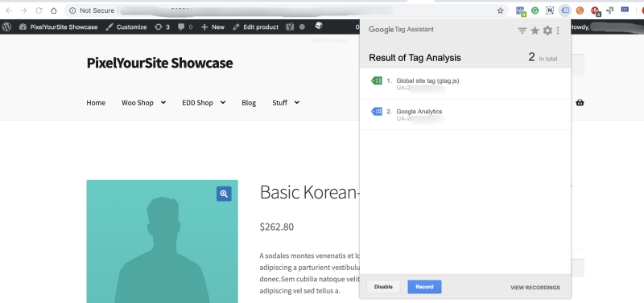Open the Tag Assistant three-dot menu
This screenshot has width=644, height=303.
(558, 31)
